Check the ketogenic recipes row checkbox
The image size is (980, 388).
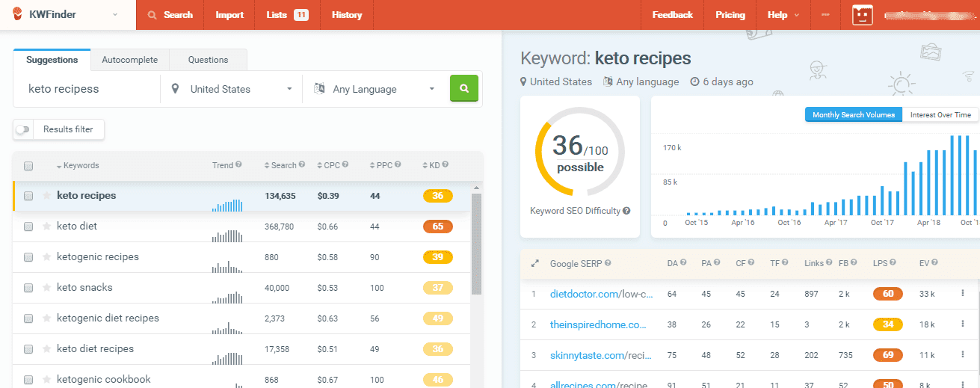click(28, 257)
